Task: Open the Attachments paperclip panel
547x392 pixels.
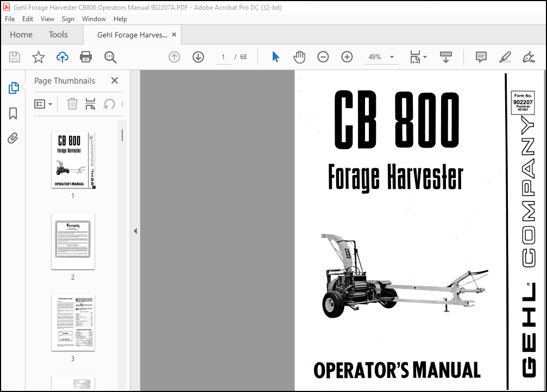Action: click(13, 138)
